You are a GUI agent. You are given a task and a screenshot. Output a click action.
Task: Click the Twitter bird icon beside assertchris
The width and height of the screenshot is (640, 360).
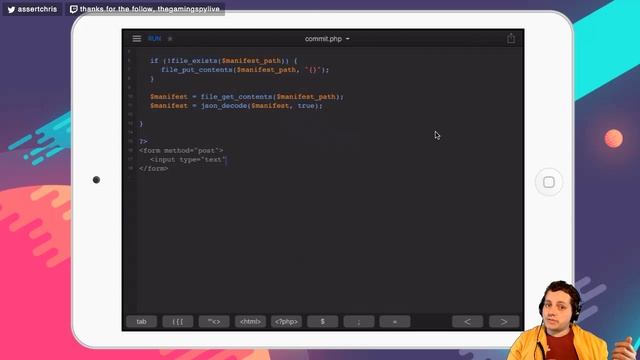click(11, 9)
